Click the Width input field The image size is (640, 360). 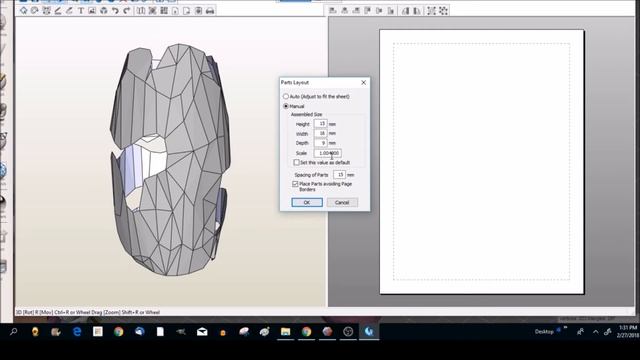(x=320, y=133)
